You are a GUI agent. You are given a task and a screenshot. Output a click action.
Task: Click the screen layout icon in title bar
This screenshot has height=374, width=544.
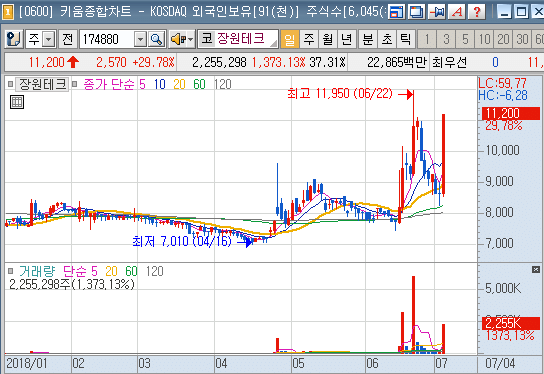point(397,12)
